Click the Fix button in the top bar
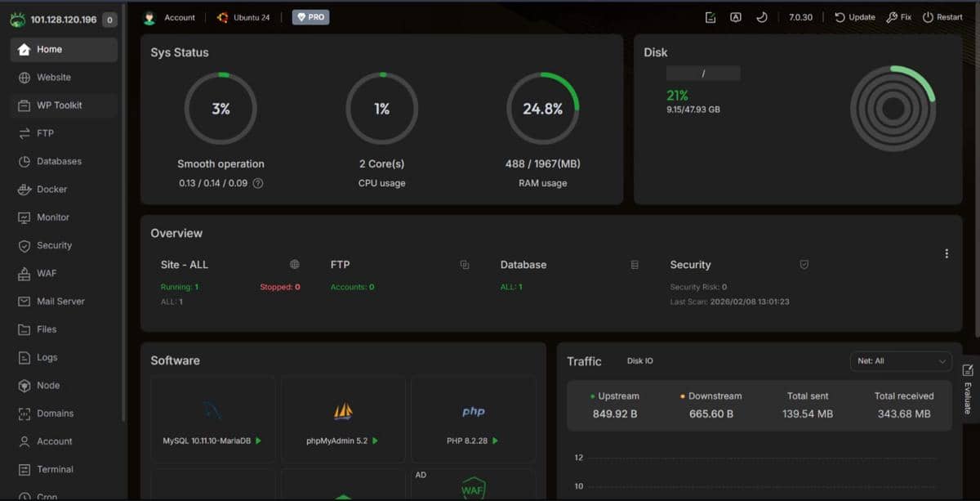The height and width of the screenshot is (501, 980). click(898, 16)
